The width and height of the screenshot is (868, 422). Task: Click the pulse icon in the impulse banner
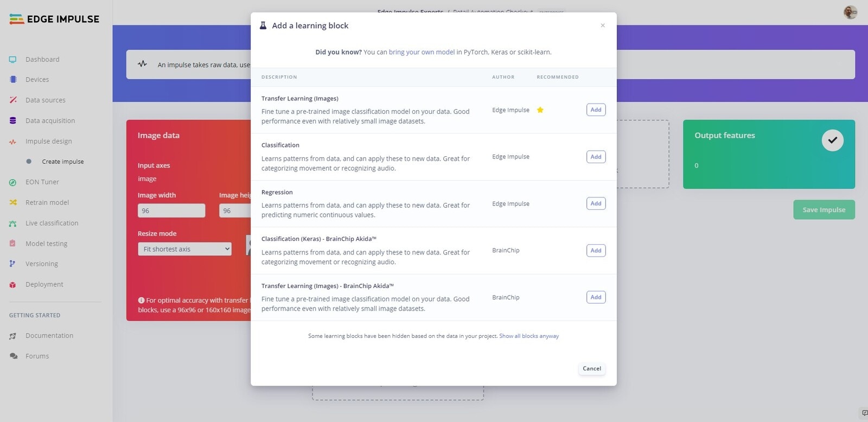[143, 64]
